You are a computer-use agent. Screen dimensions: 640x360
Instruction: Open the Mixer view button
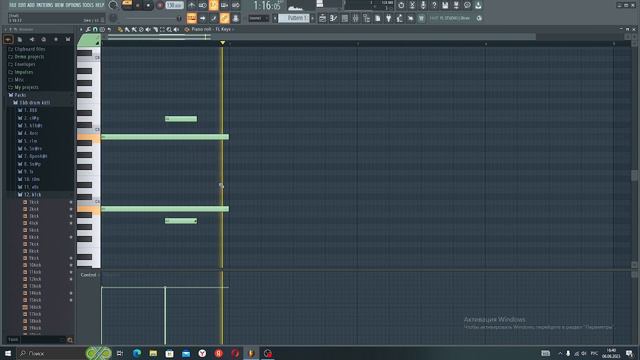coord(356,18)
